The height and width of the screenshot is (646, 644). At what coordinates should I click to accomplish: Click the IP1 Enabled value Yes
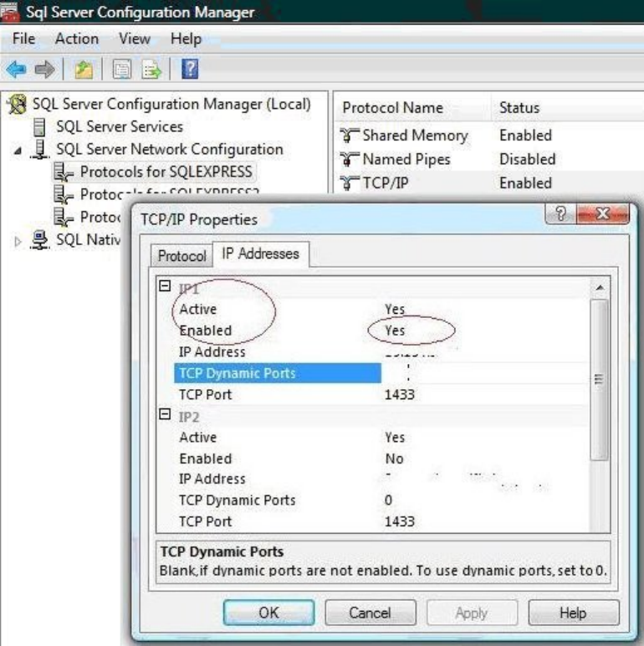tap(395, 331)
